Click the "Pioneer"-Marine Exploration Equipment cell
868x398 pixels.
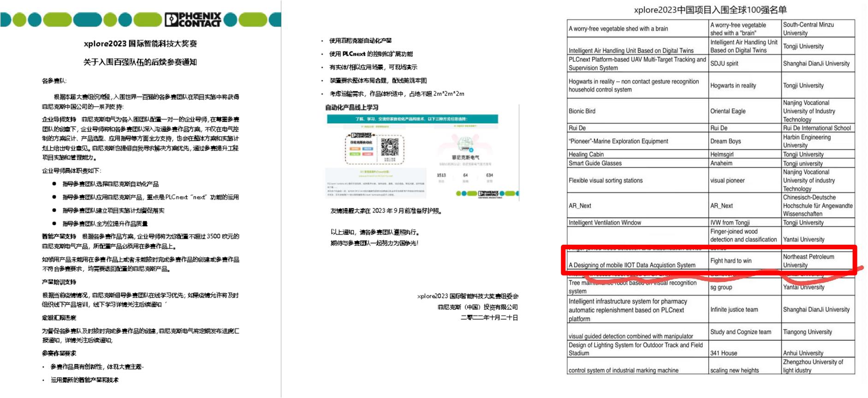tap(638, 141)
